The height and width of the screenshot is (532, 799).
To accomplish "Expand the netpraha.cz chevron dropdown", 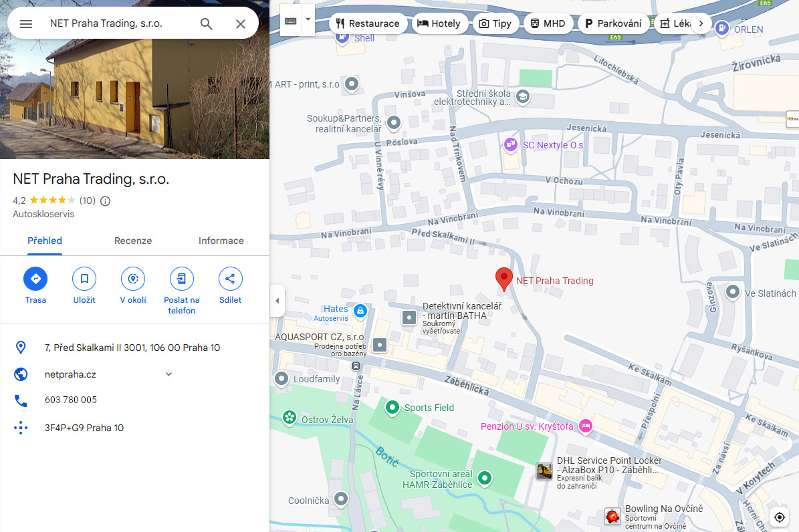I will (x=168, y=374).
